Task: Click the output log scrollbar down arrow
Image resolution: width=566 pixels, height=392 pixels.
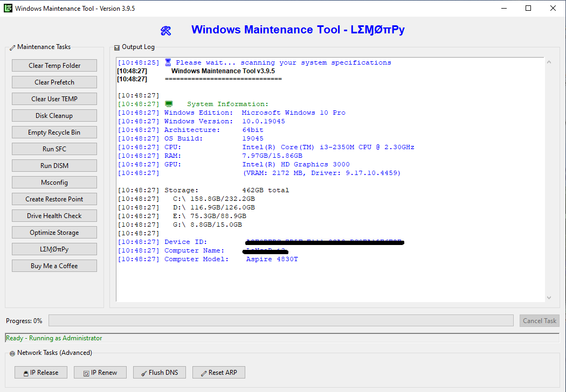Action: 549,297
